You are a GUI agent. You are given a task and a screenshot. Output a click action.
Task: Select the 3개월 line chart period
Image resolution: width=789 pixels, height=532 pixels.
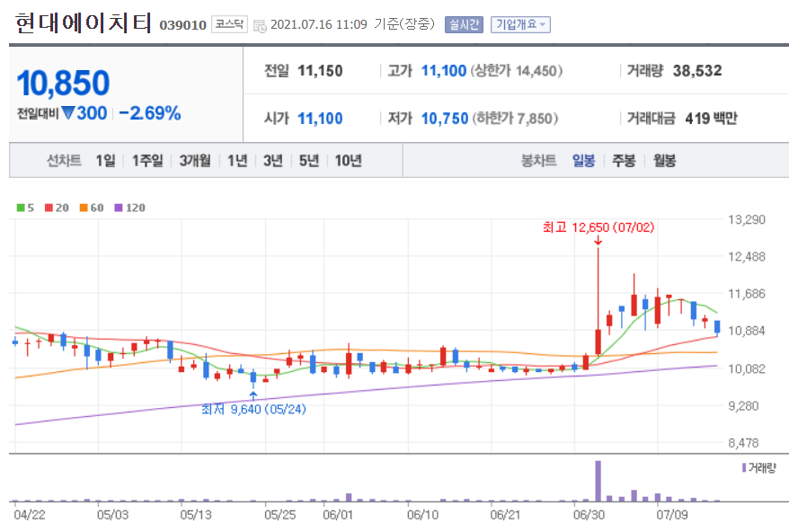[195, 161]
